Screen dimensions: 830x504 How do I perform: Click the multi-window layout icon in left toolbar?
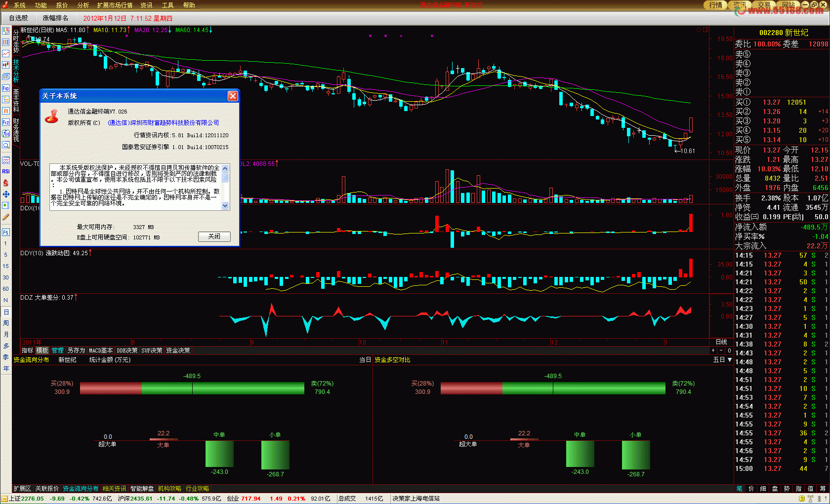(x=6, y=77)
